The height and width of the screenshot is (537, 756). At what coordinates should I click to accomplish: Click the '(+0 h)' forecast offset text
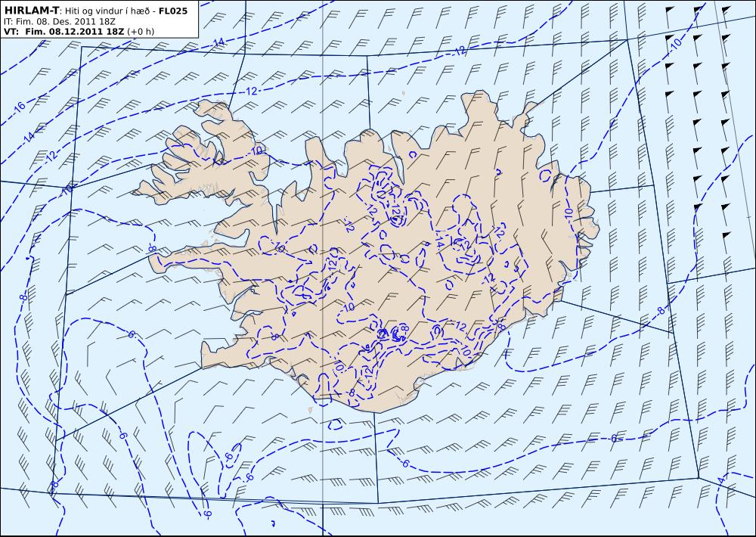141,32
